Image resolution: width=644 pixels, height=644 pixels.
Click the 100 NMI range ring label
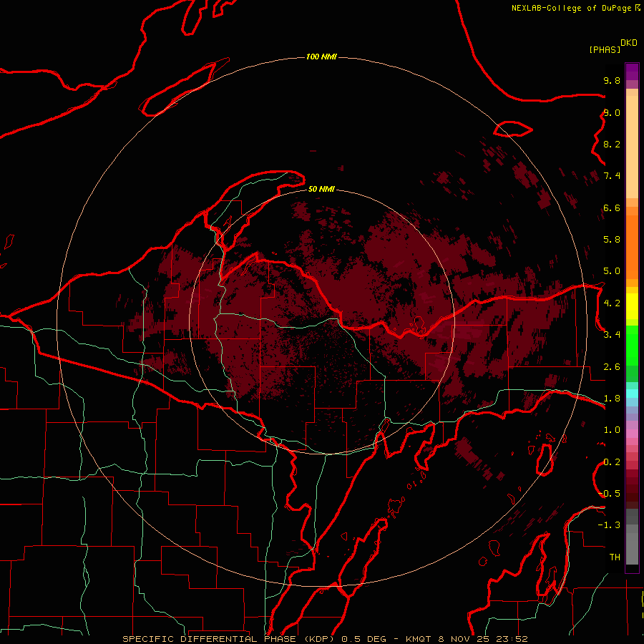tap(321, 57)
